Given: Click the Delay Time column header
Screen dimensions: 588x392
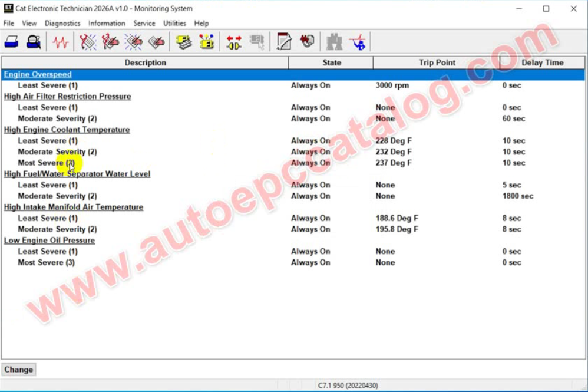Looking at the screenshot, I should (541, 62).
